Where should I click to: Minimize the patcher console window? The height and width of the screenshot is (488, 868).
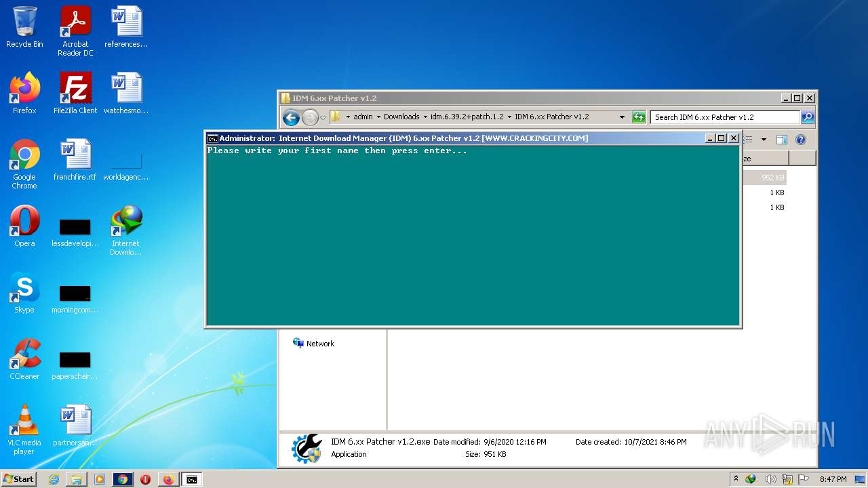click(711, 138)
